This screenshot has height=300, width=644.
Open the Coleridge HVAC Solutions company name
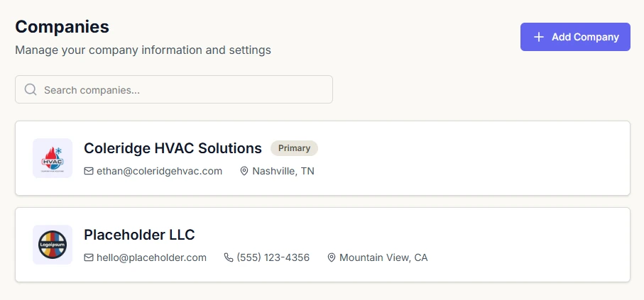coord(173,148)
